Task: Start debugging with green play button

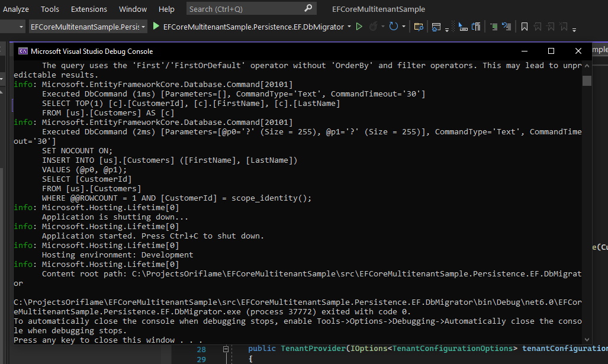Action: (x=156, y=27)
